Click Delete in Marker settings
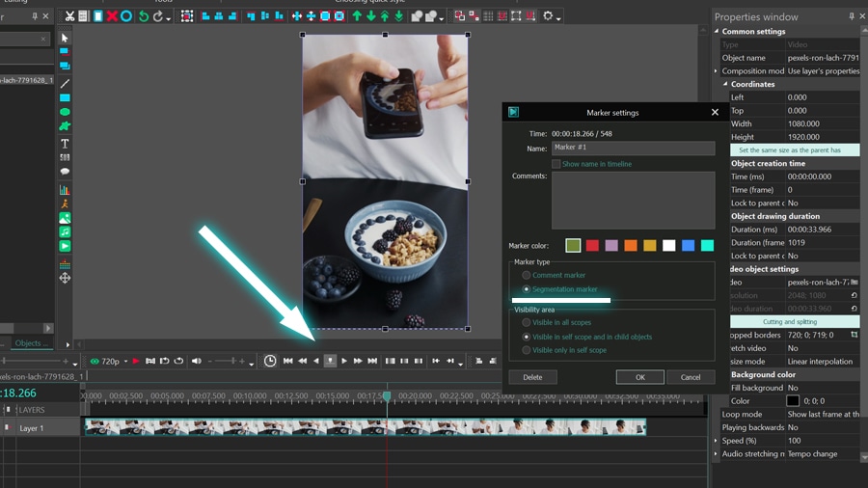The height and width of the screenshot is (488, 868). [532, 377]
